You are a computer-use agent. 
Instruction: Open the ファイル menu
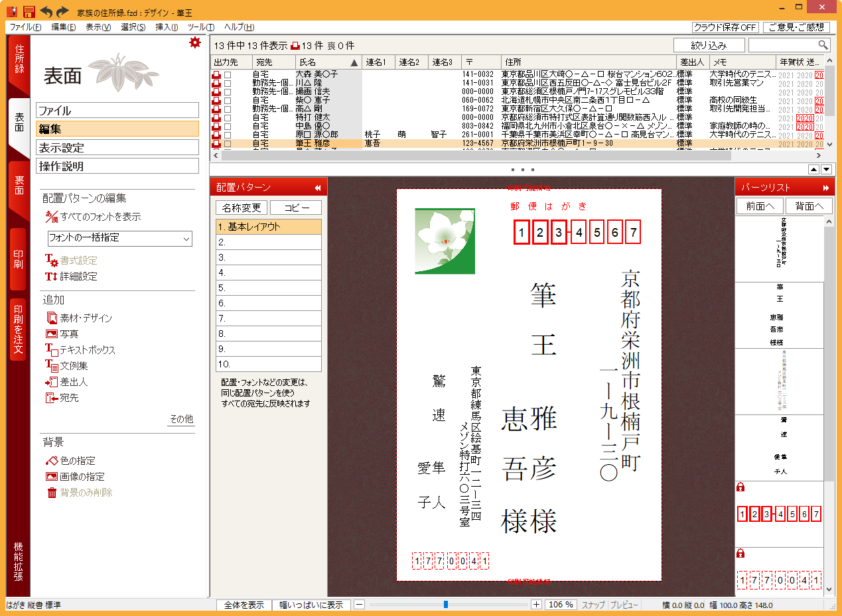[x=25, y=27]
